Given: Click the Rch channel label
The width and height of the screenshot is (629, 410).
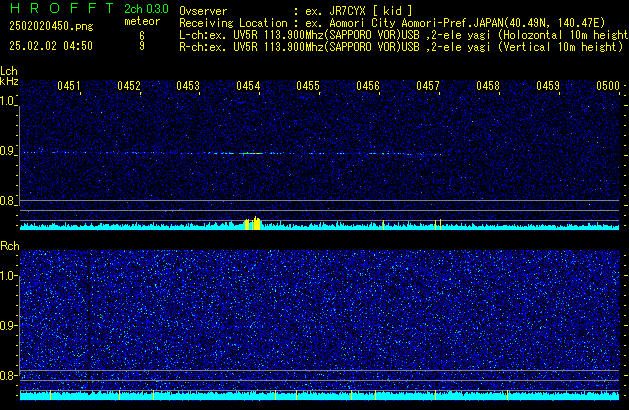Looking at the screenshot, I should click(x=10, y=246).
